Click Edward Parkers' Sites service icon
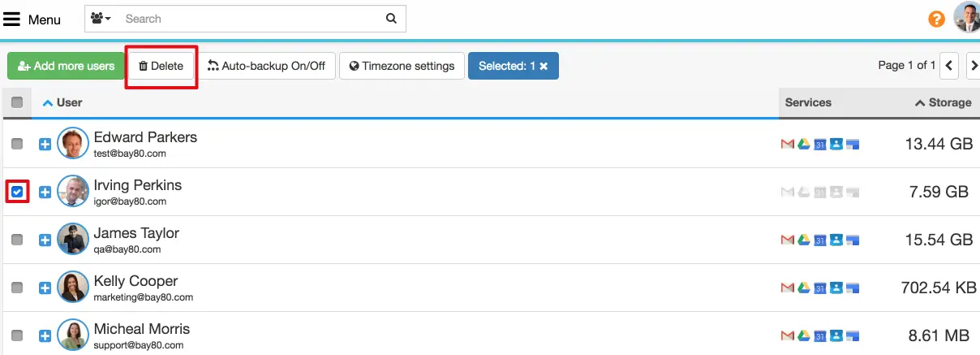The width and height of the screenshot is (980, 355). 852,145
